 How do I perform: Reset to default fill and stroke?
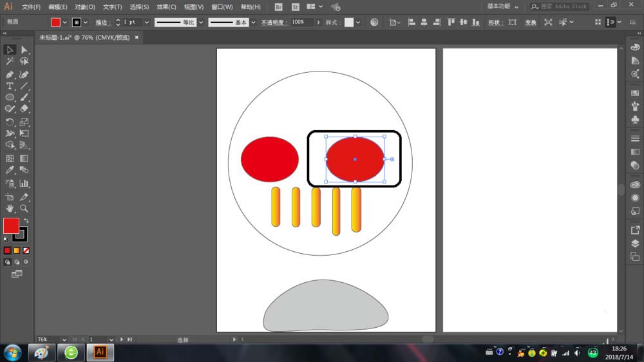(x=6, y=239)
